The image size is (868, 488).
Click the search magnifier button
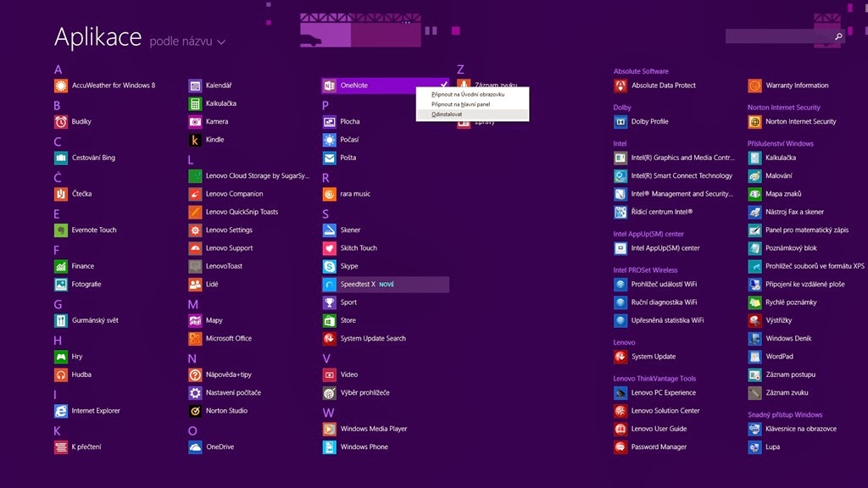(838, 36)
